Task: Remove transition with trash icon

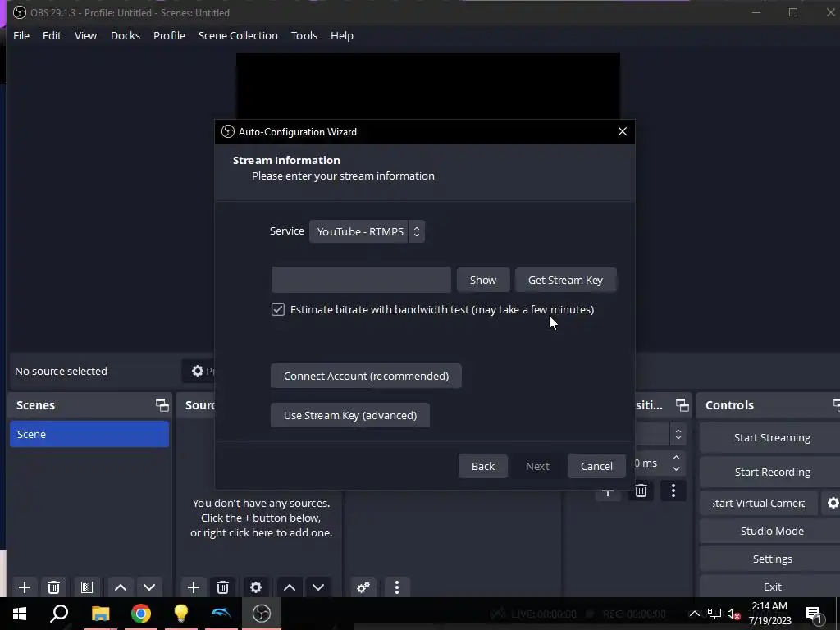Action: click(x=641, y=491)
